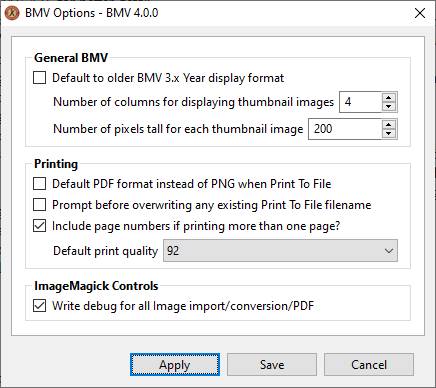Image resolution: width=436 pixels, height=388 pixels.
Task: Click the BMV app icon in title bar
Action: [12, 13]
